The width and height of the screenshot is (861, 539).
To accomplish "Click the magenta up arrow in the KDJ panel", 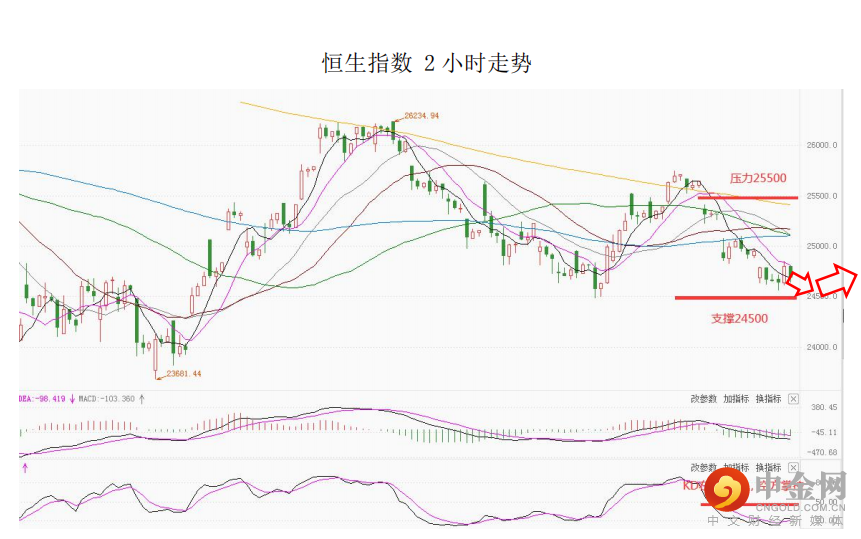I will tap(24, 467).
